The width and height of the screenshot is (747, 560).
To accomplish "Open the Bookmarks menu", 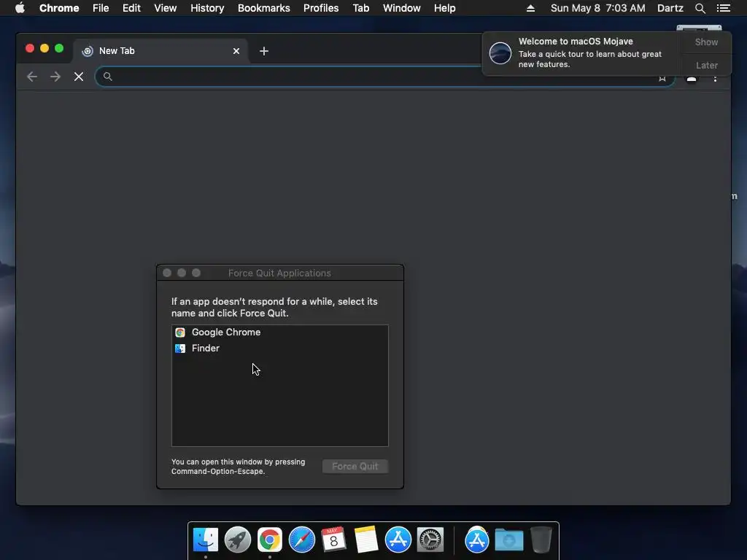I will 264,8.
